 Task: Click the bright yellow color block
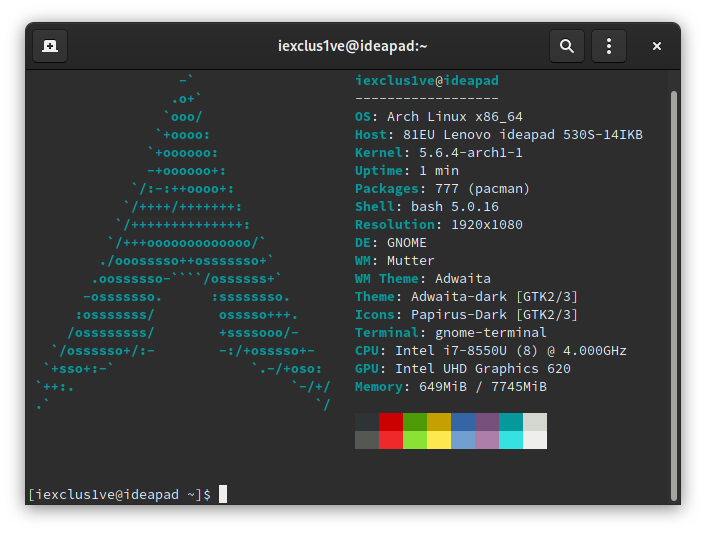point(439,440)
